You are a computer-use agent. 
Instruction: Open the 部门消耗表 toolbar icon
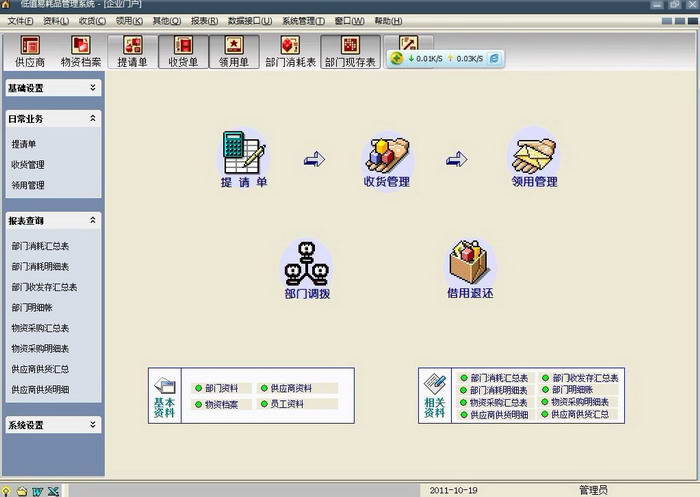pos(290,52)
